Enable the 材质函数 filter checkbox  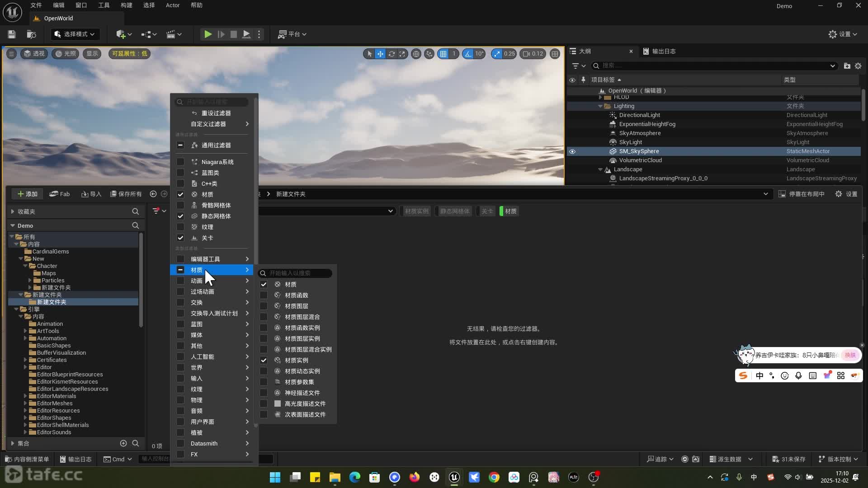point(264,296)
